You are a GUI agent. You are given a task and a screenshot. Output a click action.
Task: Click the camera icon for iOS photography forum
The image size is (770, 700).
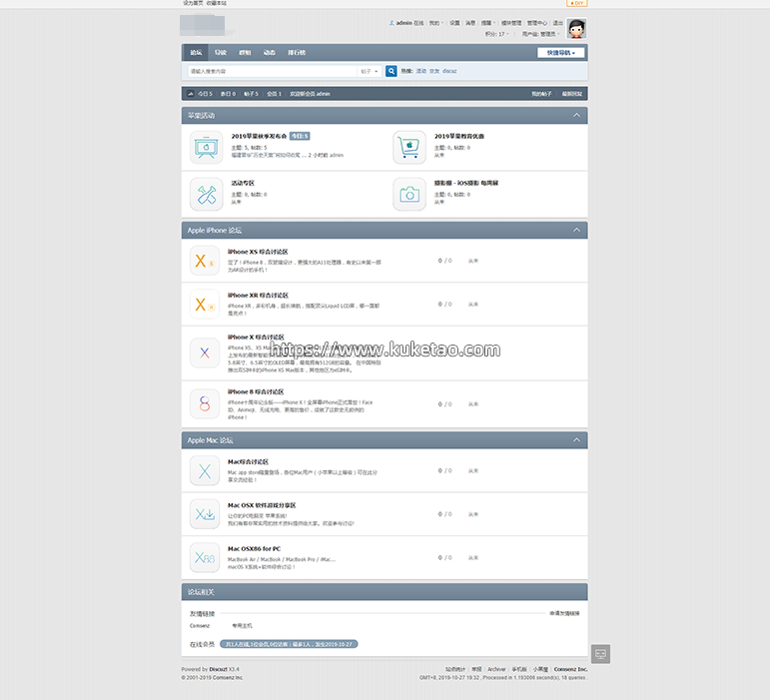coord(409,195)
